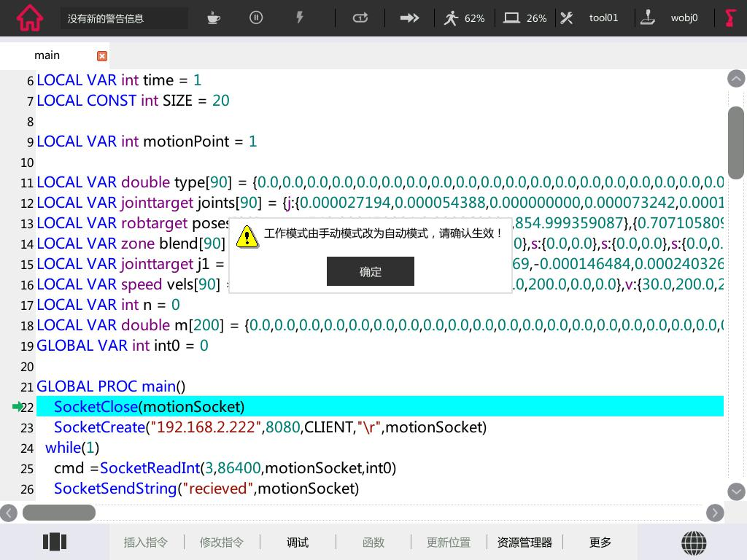The height and width of the screenshot is (560, 747).
Task: Click the red Home icon
Action: click(30, 18)
